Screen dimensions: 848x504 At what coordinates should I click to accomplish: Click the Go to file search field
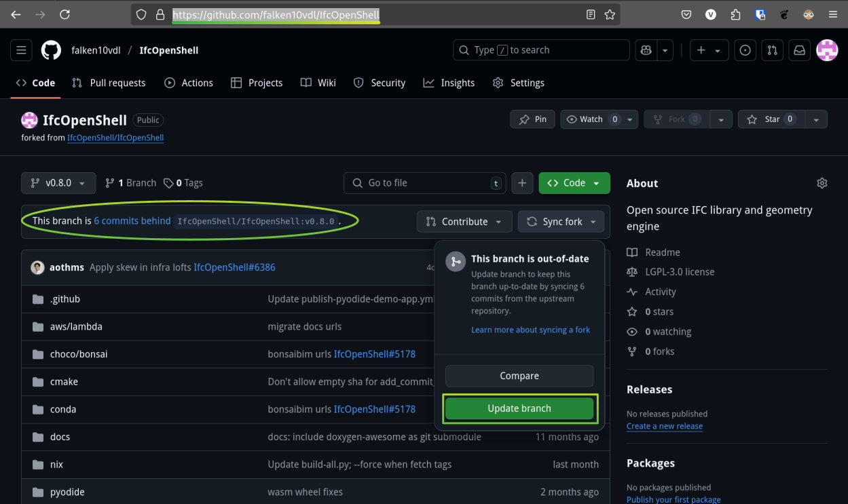point(425,183)
